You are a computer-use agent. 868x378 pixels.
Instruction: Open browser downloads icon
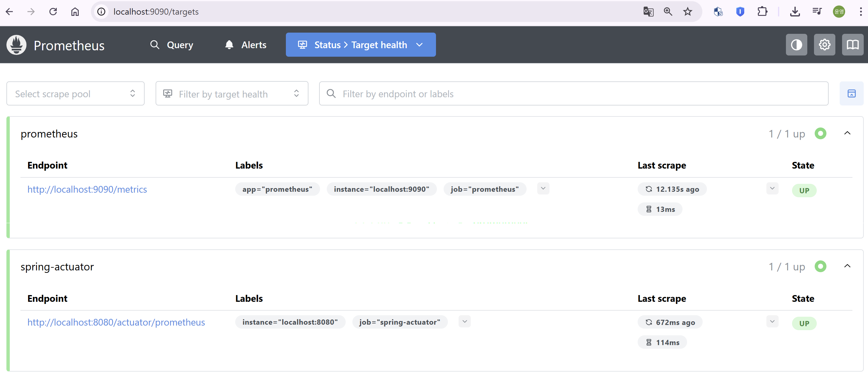(x=795, y=12)
